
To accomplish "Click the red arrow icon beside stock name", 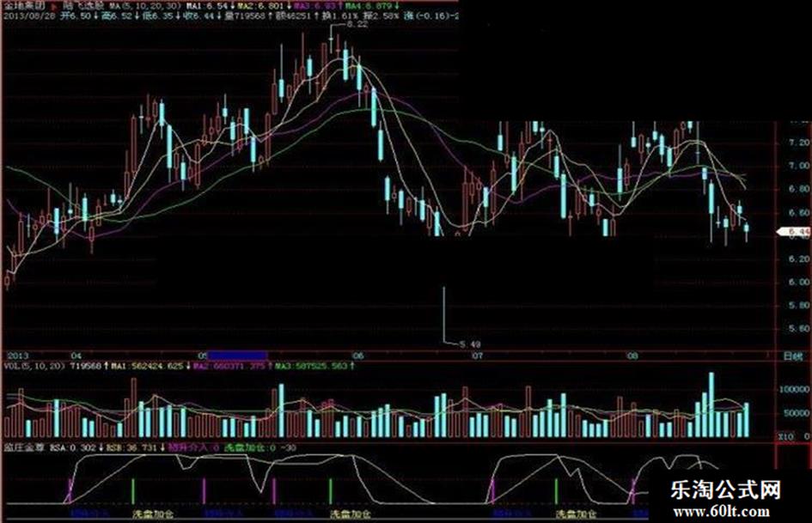I will pyautogui.click(x=54, y=7).
